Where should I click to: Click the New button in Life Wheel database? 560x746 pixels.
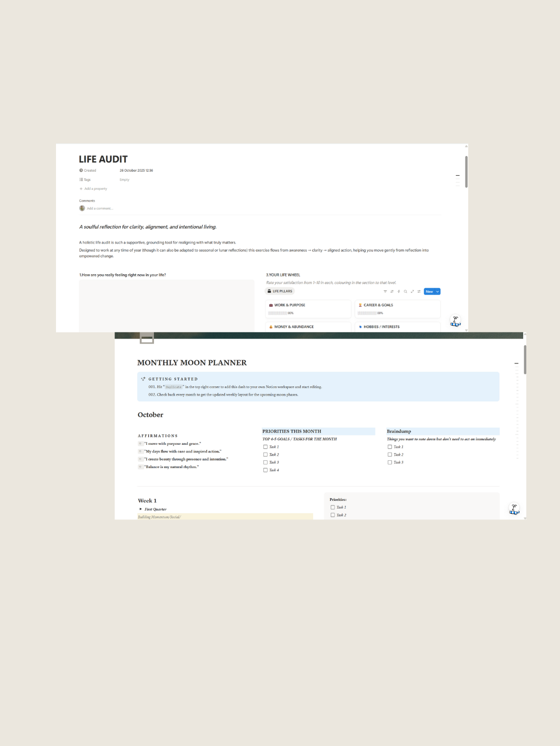pyautogui.click(x=429, y=291)
